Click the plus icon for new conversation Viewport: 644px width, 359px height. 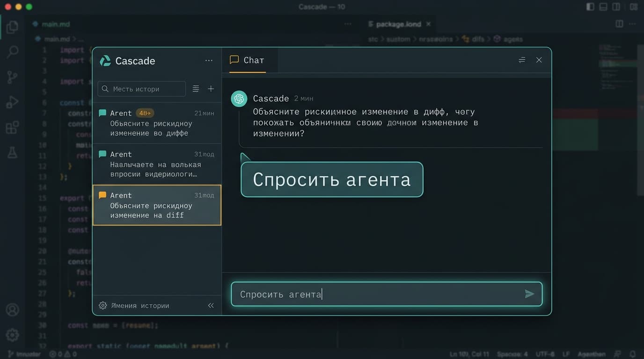[x=211, y=89]
